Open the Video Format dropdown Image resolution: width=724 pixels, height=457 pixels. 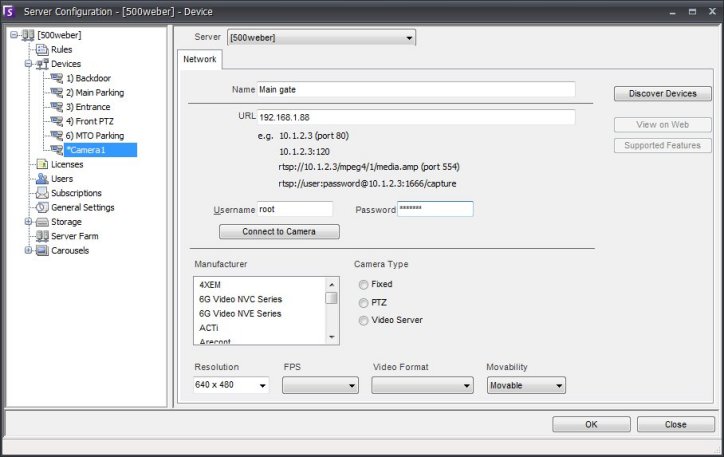click(422, 385)
